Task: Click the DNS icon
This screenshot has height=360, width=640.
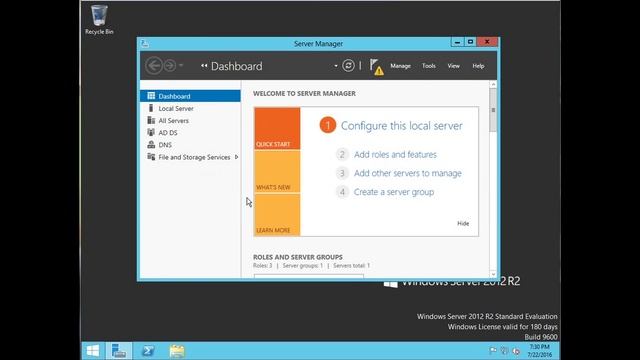Action: pos(151,144)
